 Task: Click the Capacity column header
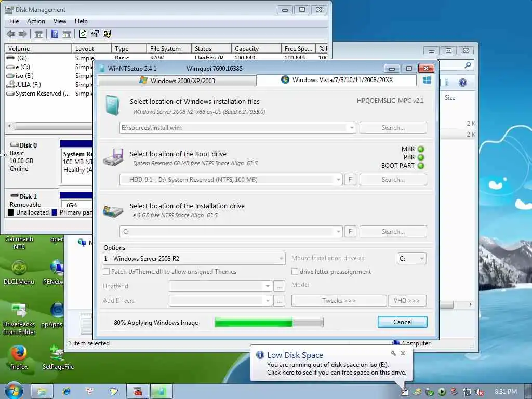click(x=256, y=48)
